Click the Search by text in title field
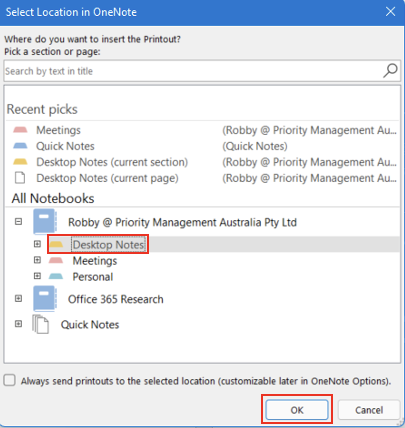The height and width of the screenshot is (428, 405). pos(193,71)
